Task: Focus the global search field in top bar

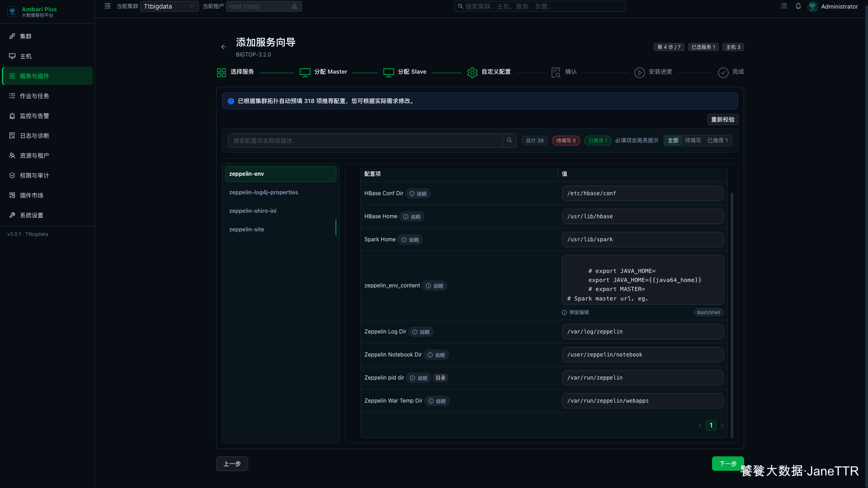Action: (540, 6)
